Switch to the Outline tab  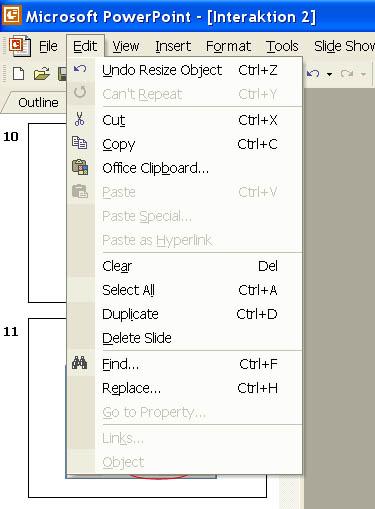(x=38, y=102)
